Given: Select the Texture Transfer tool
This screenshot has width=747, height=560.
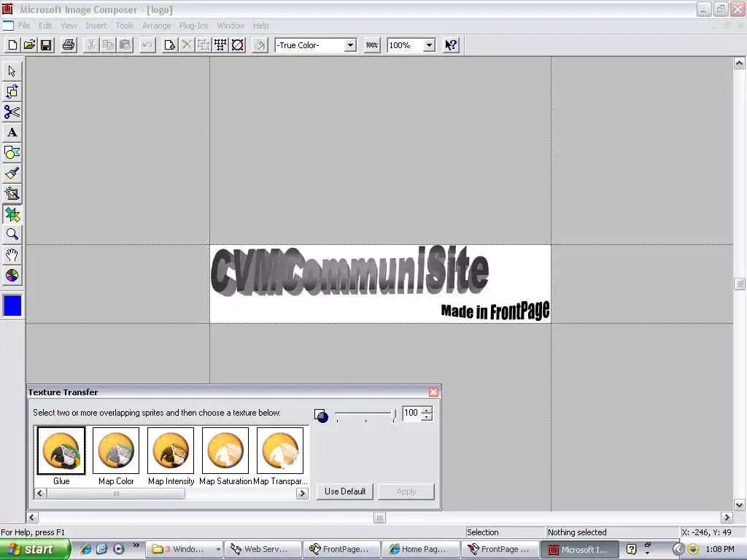Looking at the screenshot, I should coord(12,215).
